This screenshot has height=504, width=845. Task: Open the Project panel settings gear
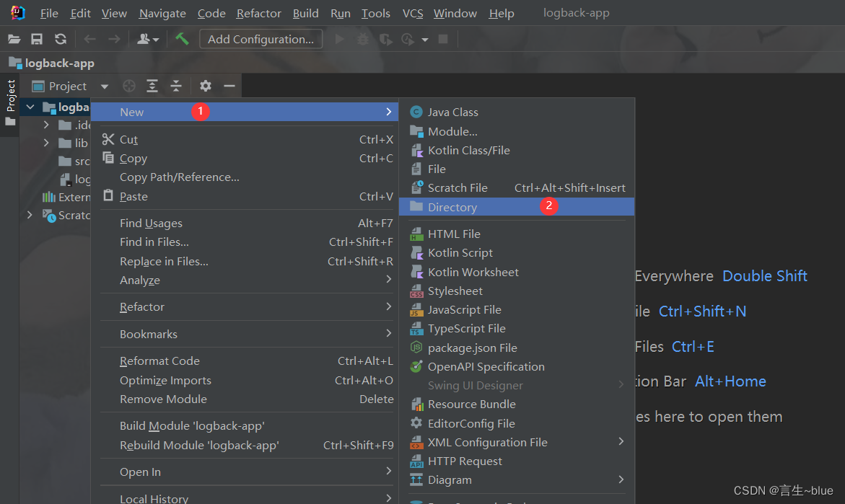click(205, 85)
